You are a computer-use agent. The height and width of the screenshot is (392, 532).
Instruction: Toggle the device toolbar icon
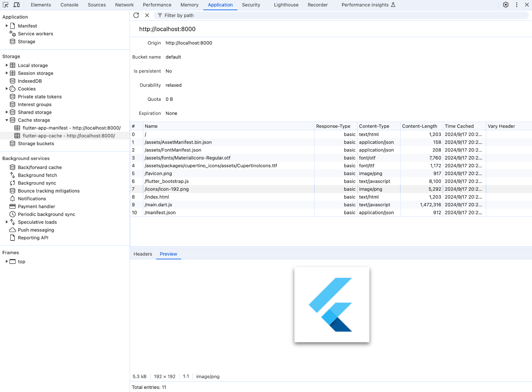[17, 5]
